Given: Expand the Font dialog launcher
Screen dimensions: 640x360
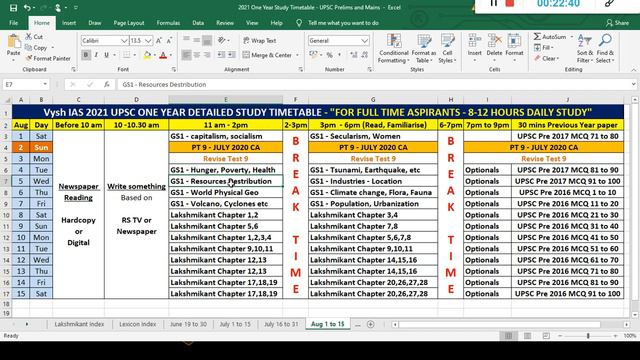Looking at the screenshot, I should (x=173, y=70).
